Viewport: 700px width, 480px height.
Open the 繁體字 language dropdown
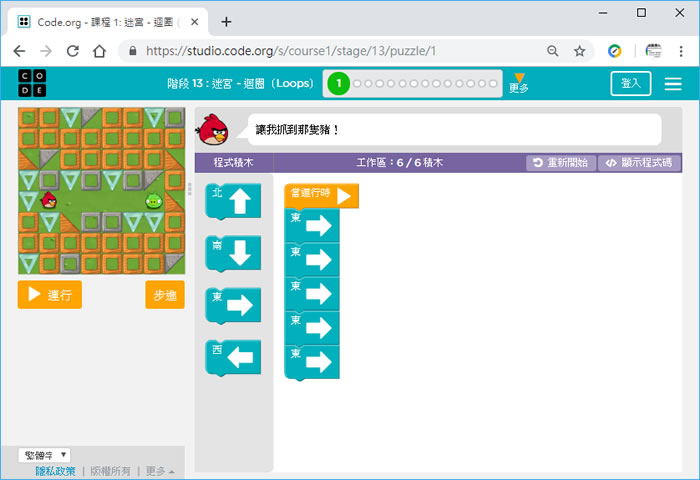click(44, 455)
